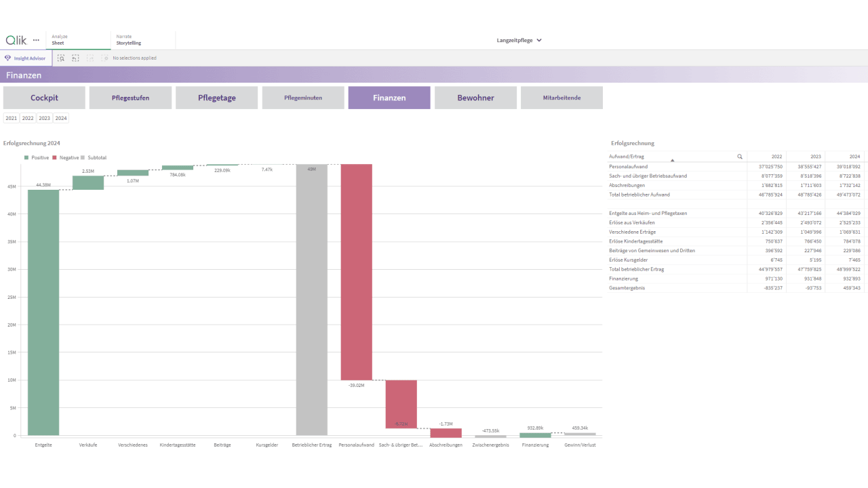Toggle the Negative legend entry

click(x=65, y=157)
